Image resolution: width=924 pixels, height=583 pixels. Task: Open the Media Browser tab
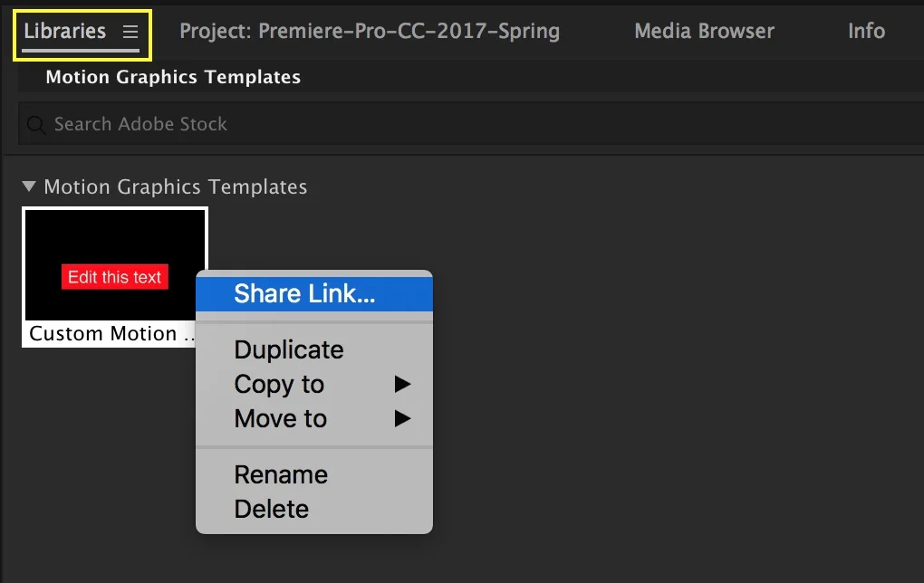click(704, 32)
